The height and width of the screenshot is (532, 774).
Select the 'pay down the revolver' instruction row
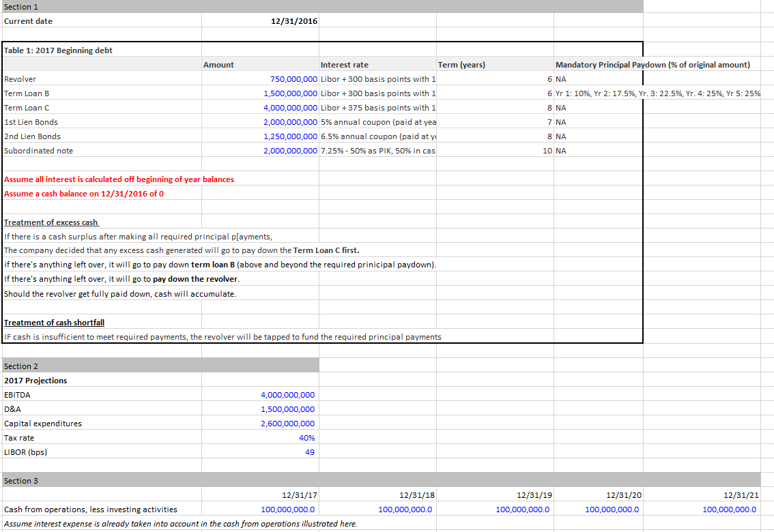pos(122,278)
